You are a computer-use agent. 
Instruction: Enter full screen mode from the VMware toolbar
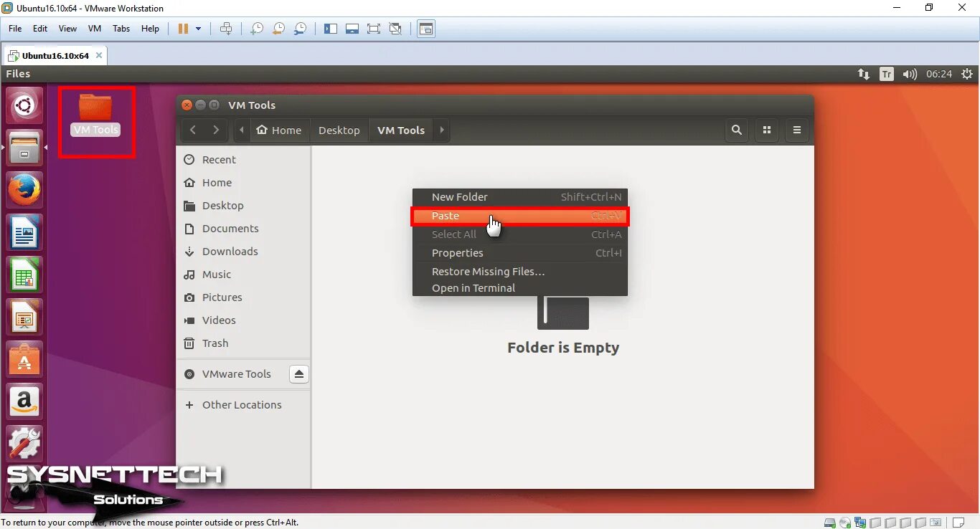pyautogui.click(x=374, y=29)
